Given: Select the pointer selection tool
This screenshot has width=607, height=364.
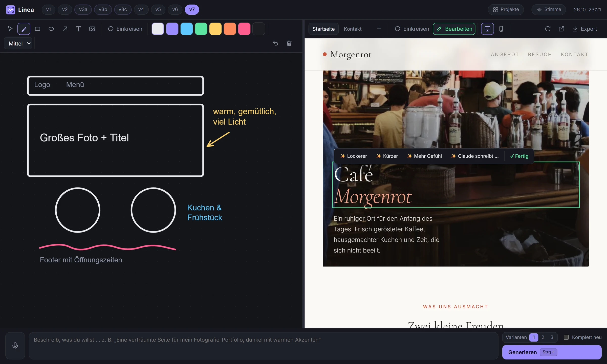Looking at the screenshot, I should (x=10, y=29).
